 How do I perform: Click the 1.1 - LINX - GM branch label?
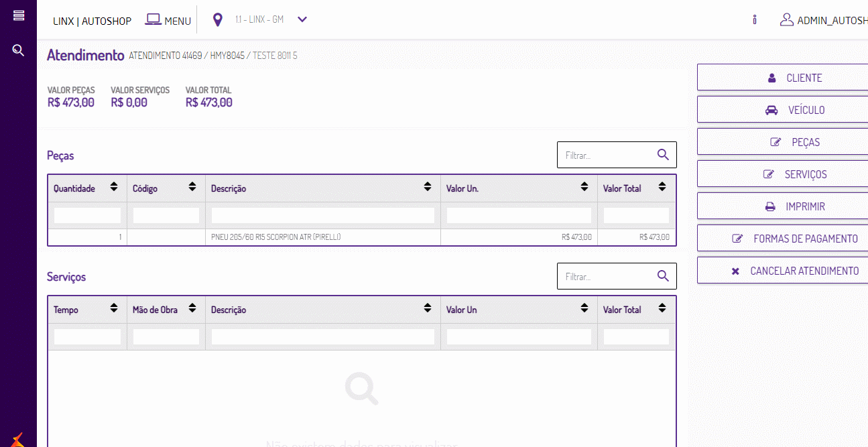pos(259,19)
